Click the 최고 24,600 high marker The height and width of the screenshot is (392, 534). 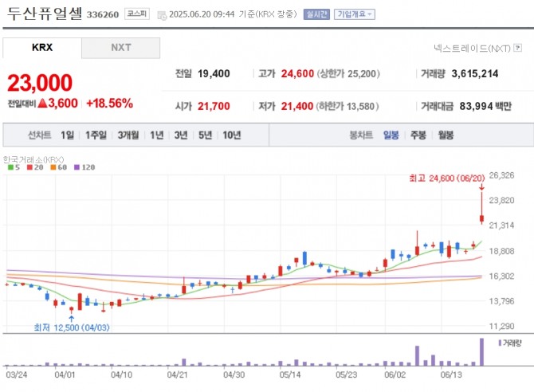point(448,178)
